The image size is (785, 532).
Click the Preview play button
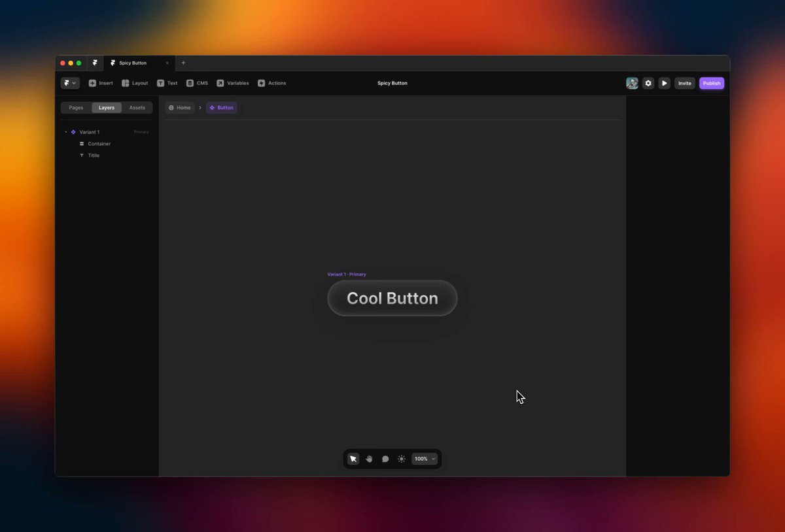tap(665, 83)
